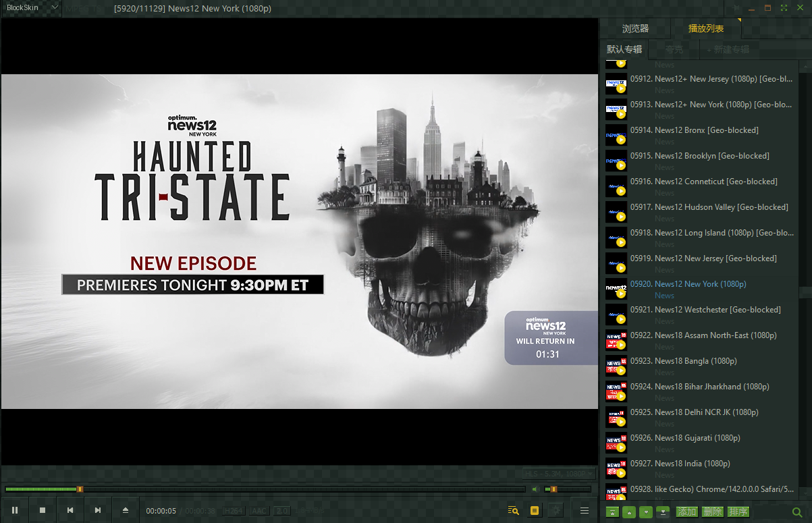Click the playlist search magnifier icon

pyautogui.click(x=797, y=513)
